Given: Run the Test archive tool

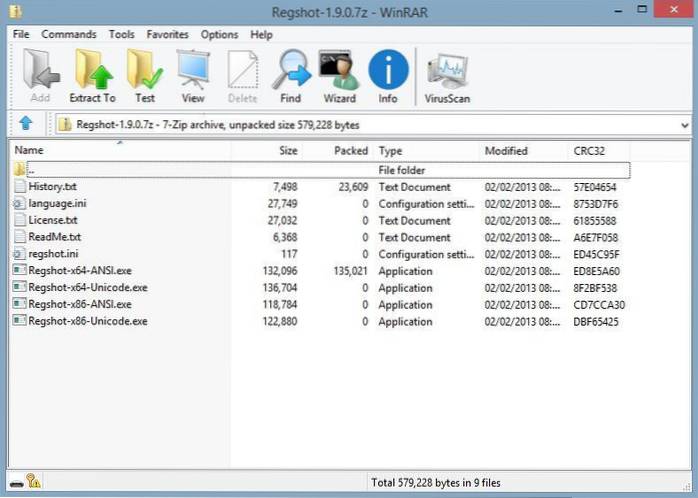Looking at the screenshot, I should [145, 76].
